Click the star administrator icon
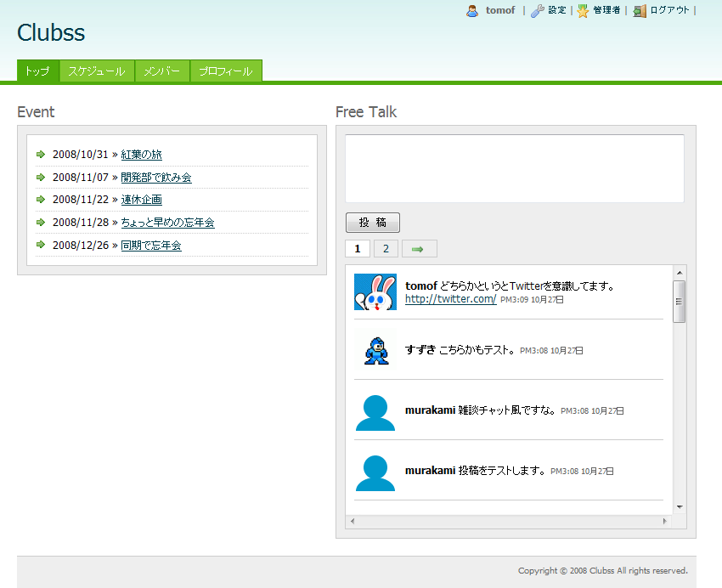 583,11
